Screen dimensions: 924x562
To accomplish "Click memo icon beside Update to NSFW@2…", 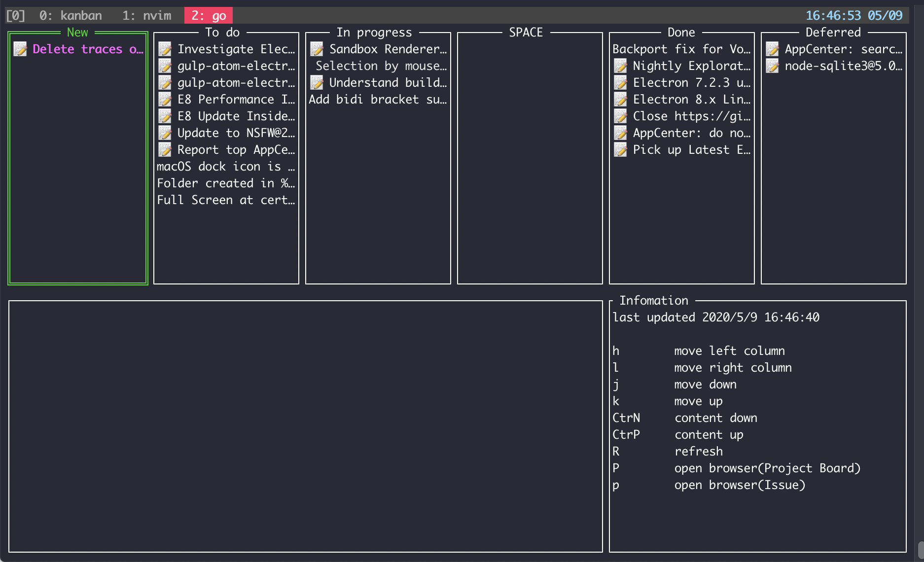I will coord(165,133).
